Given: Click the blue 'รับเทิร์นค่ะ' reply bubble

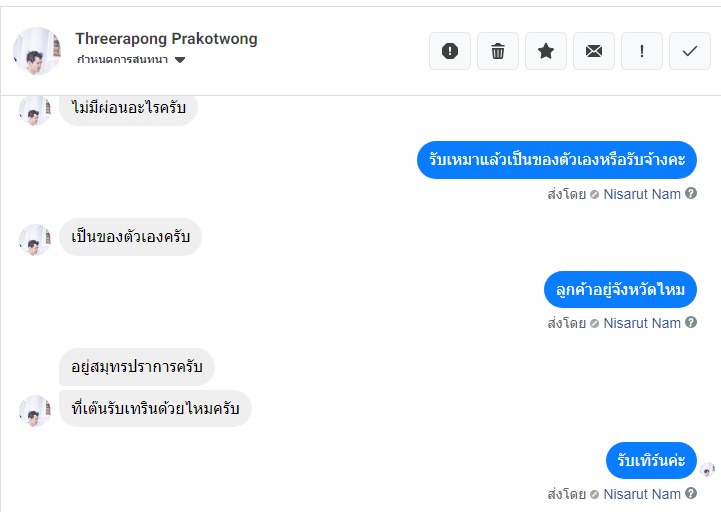Looking at the screenshot, I should [651, 460].
